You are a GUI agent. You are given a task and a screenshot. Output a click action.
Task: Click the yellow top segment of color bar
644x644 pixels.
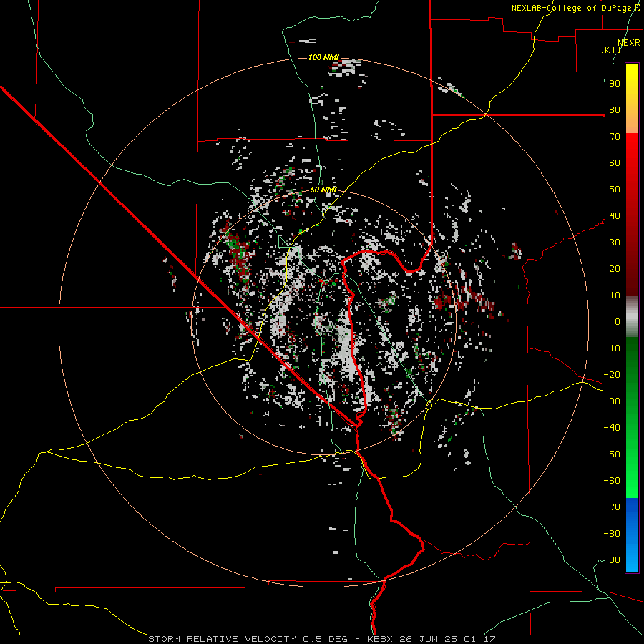pyautogui.click(x=632, y=99)
